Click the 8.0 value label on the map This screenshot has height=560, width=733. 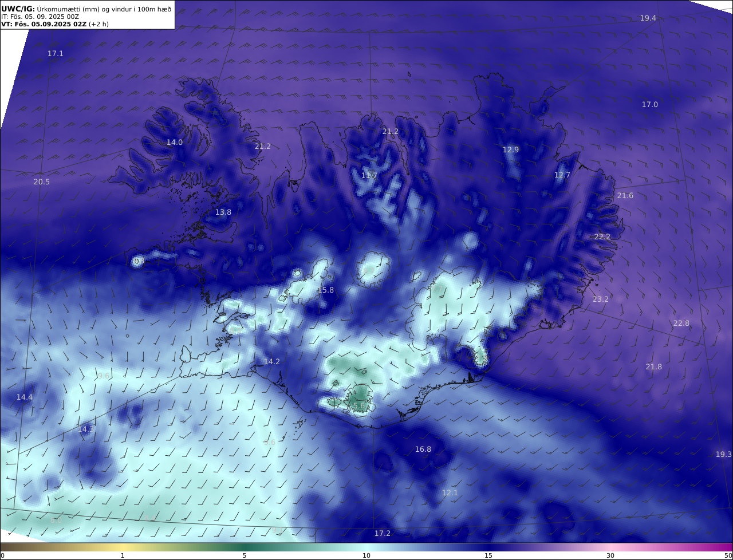56,520
